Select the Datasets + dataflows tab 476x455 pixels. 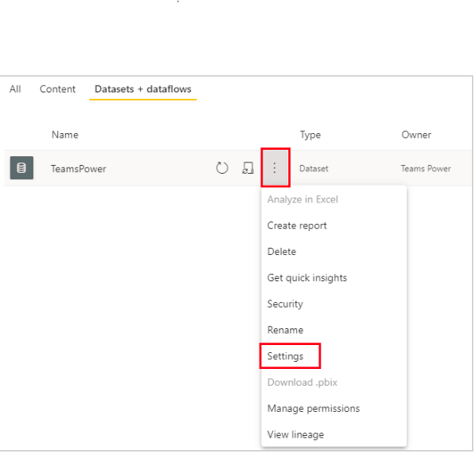[x=143, y=89]
